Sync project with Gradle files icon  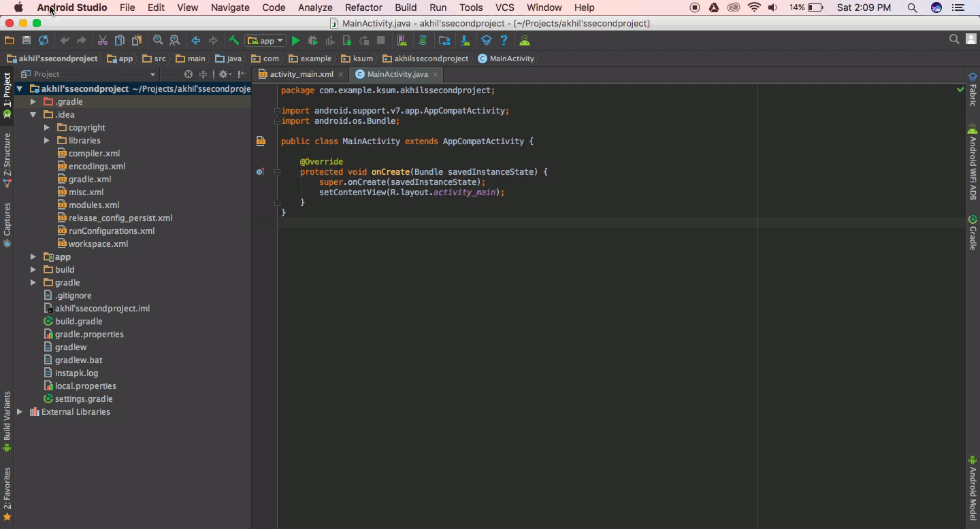[x=423, y=41]
